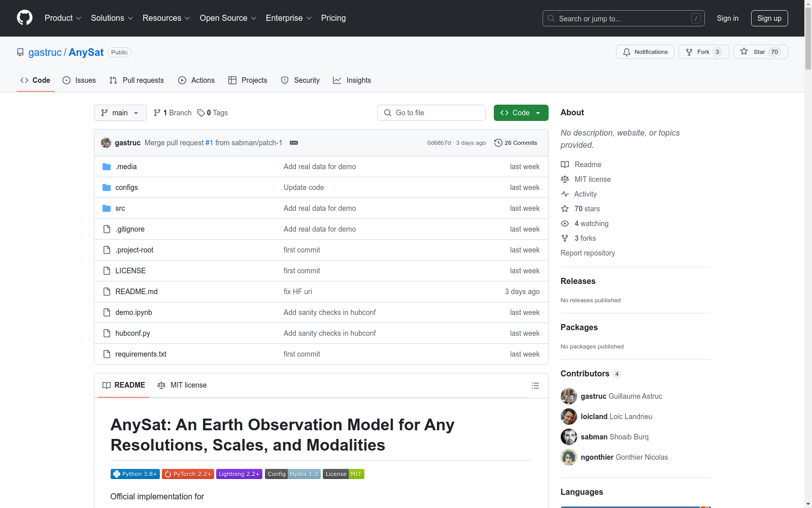This screenshot has width=812, height=508.
Task: Click the history clock icon by 26 Commits
Action: click(x=498, y=143)
